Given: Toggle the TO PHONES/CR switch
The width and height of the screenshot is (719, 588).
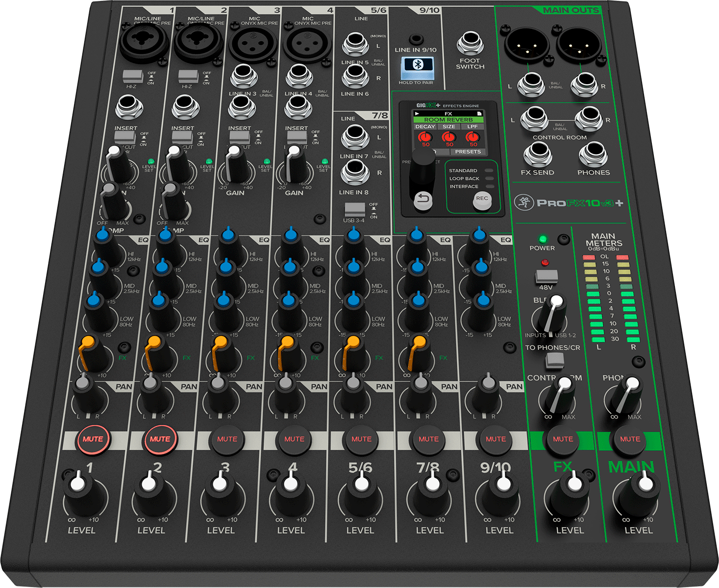Looking at the screenshot, I should (554, 360).
